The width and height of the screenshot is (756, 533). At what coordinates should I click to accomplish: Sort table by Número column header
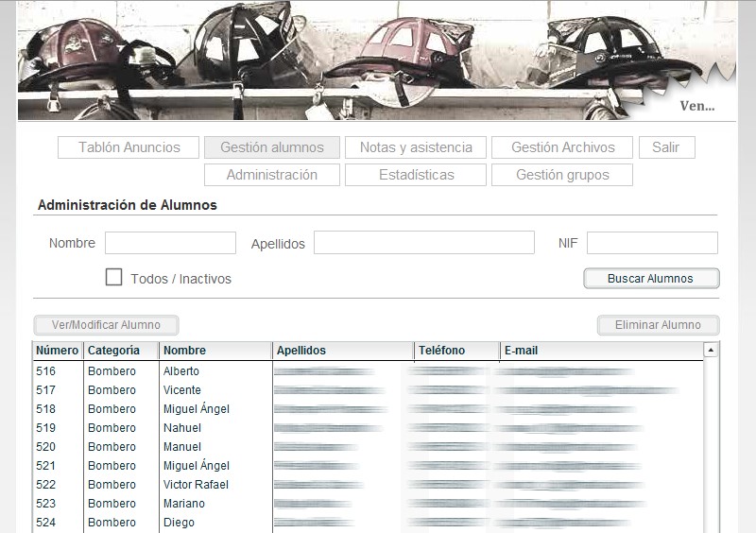tap(58, 351)
